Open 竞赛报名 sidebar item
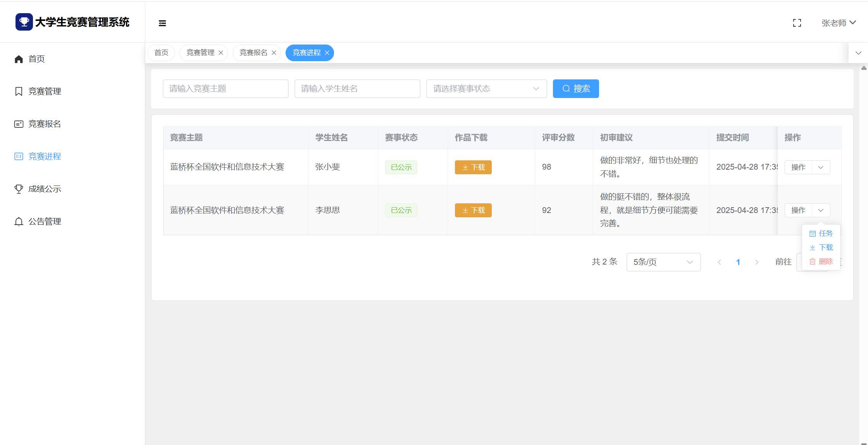Viewport: 868px width, 445px height. coord(44,124)
